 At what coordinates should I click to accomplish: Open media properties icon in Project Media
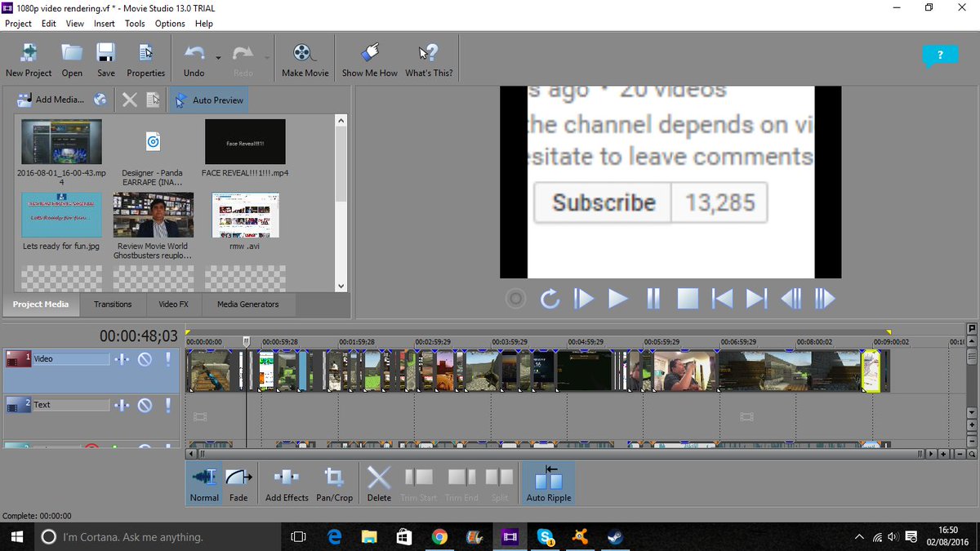tap(153, 100)
